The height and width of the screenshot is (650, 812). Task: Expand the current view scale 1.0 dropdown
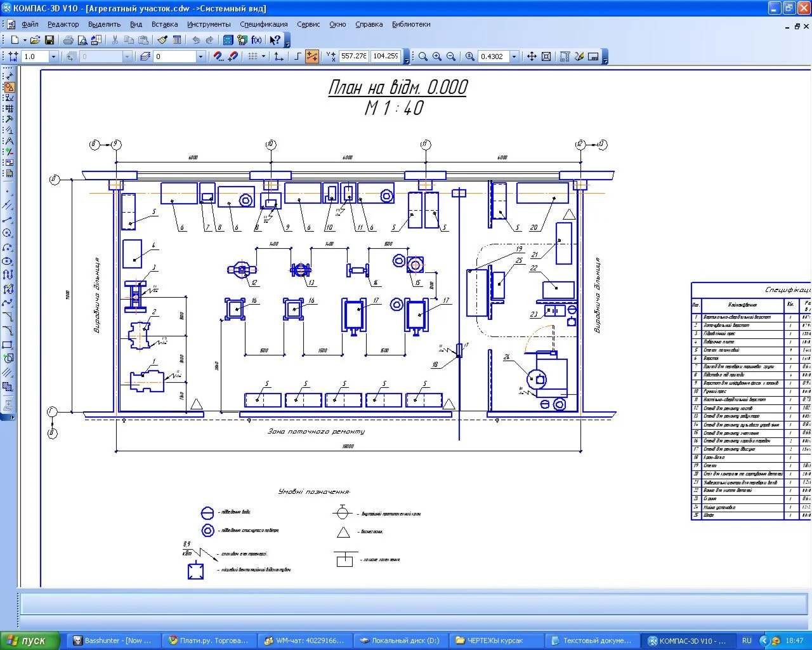(x=53, y=56)
